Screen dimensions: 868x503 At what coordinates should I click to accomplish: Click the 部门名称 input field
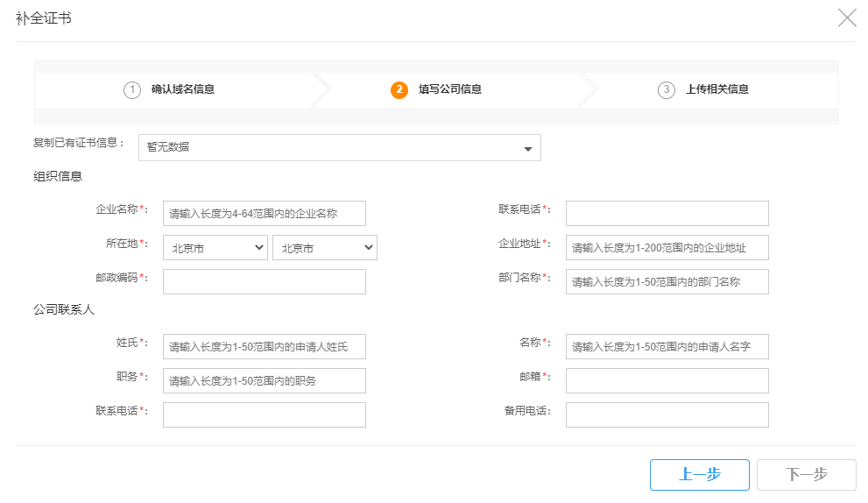(667, 281)
